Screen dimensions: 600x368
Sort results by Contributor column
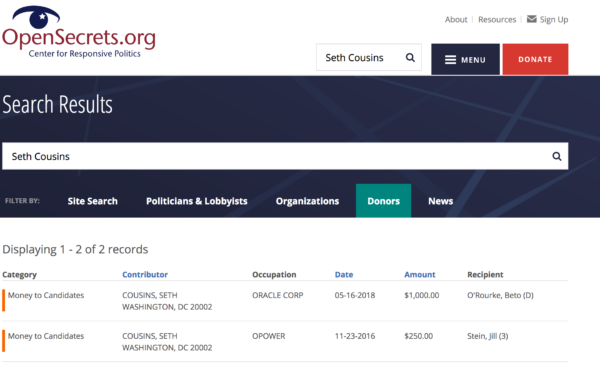(145, 274)
